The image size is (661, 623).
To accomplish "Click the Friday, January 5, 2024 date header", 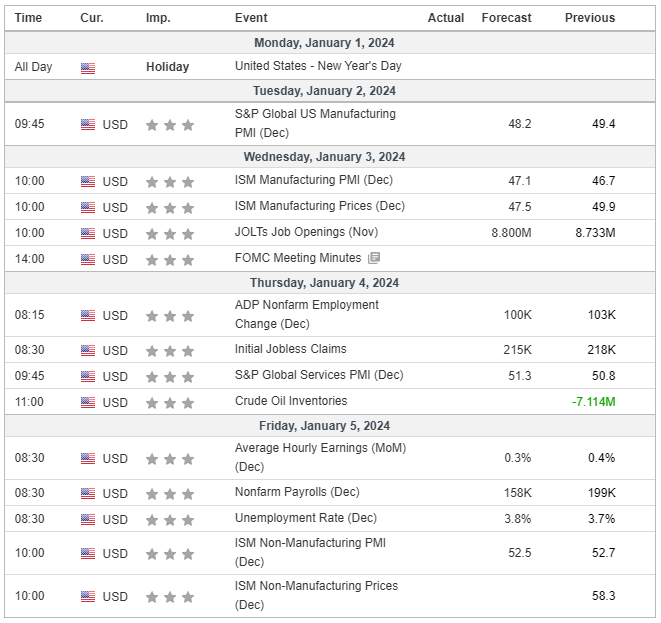I will point(324,426).
